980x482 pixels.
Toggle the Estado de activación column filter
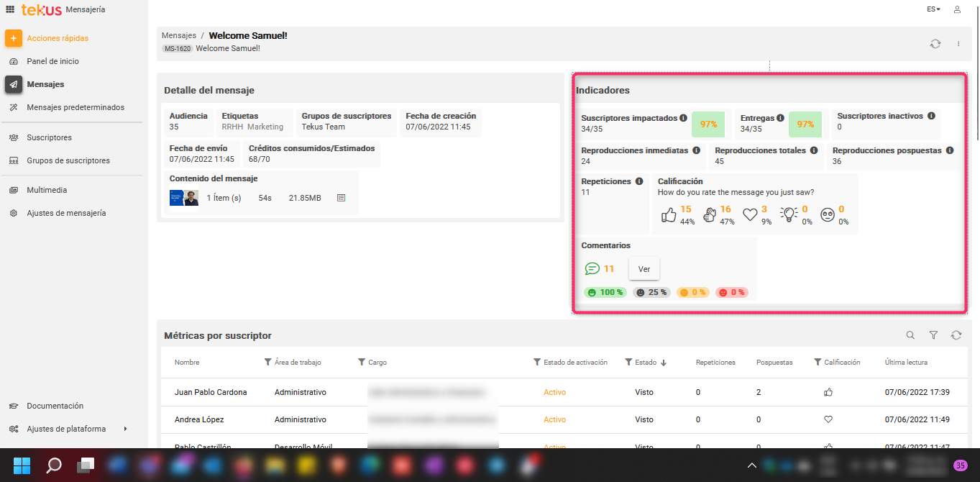(x=537, y=363)
